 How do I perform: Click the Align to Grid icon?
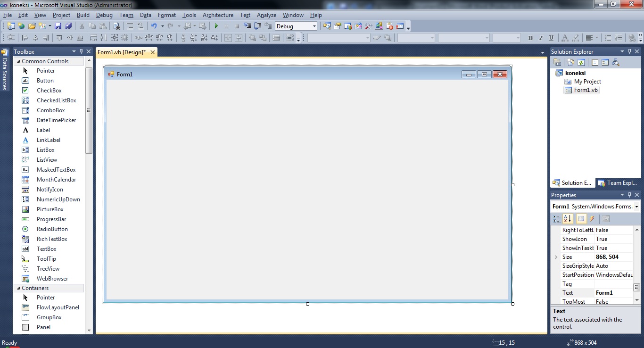pyautogui.click(x=10, y=38)
